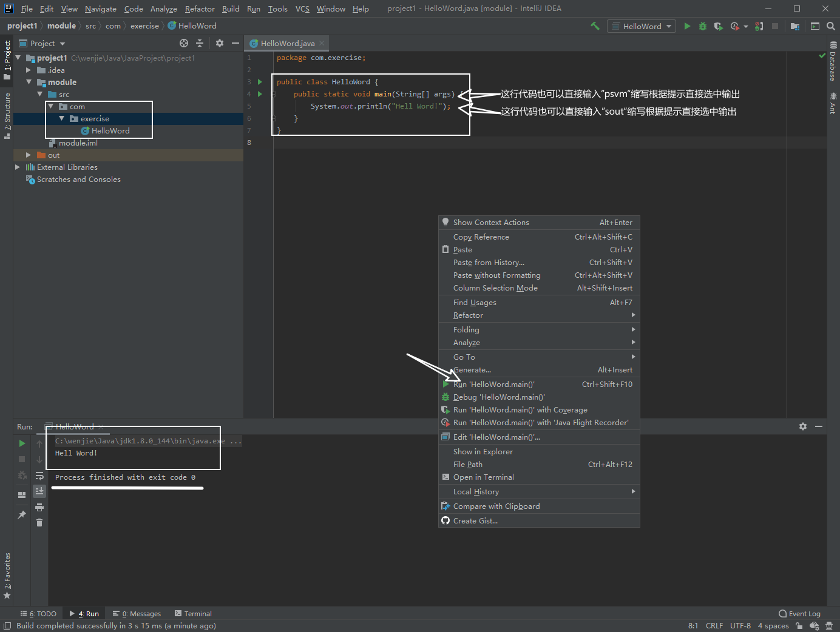Open Favorites side tab
Screen dimensions: 840x632
(x=7, y=576)
